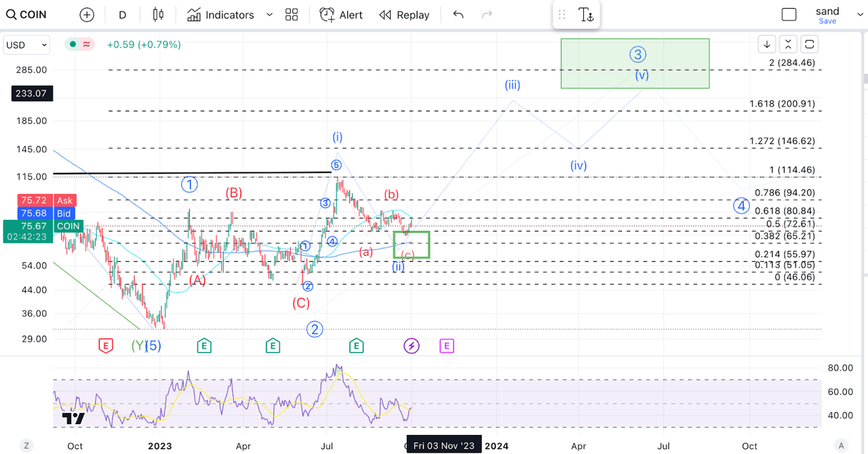This screenshot has width=868, height=454.
Task: Select the small green box near (c)
Action: pos(412,244)
